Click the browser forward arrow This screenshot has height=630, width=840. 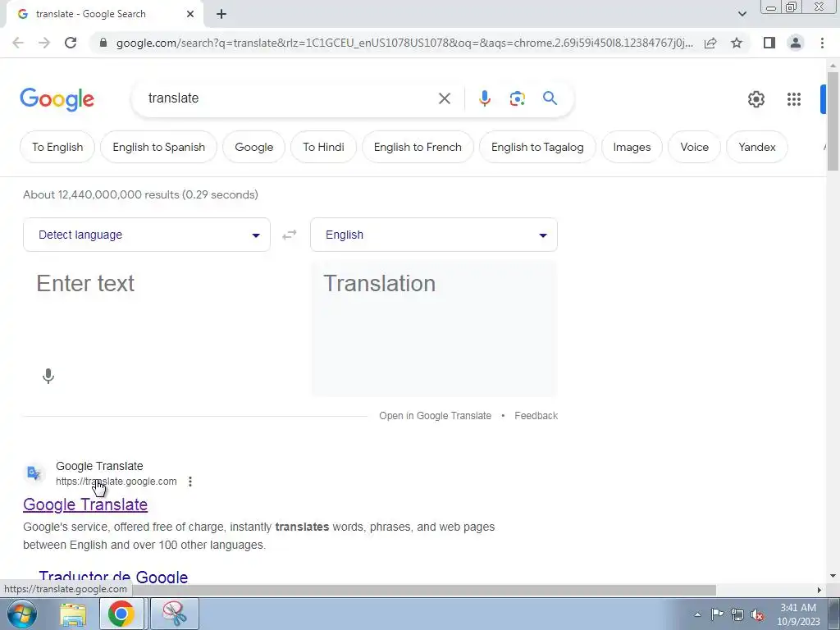click(44, 43)
